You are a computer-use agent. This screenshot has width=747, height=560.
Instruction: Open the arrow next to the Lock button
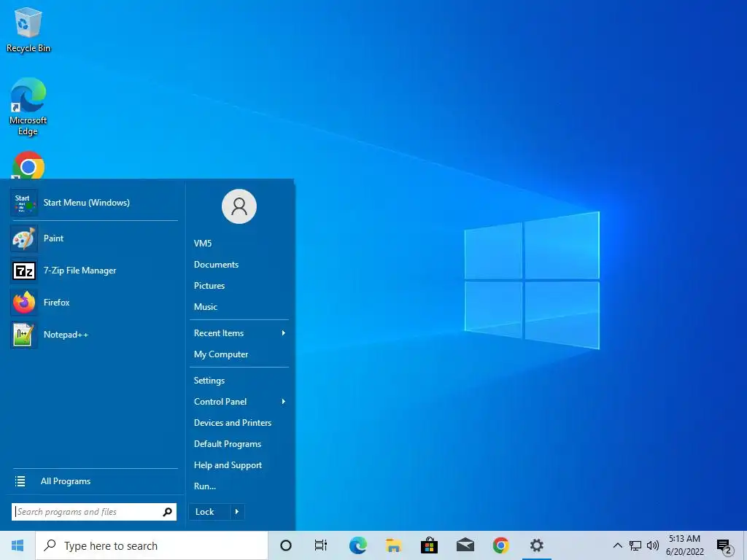(x=237, y=512)
